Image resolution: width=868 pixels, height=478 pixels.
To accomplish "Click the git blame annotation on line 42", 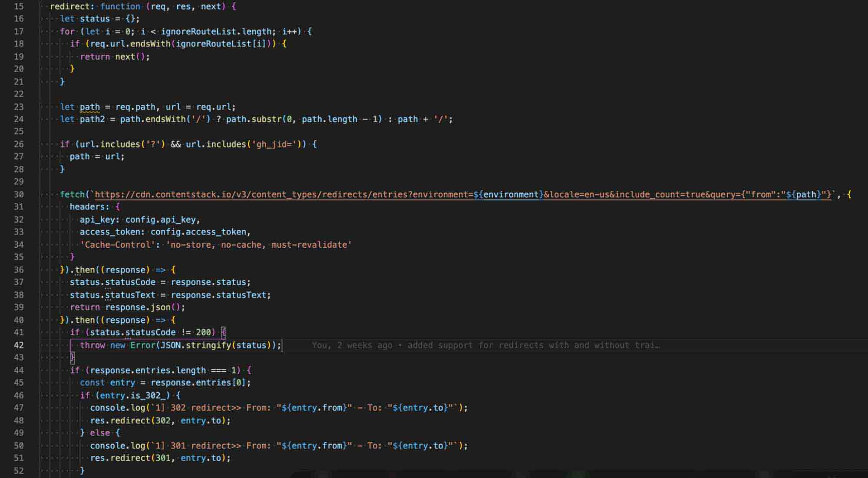I will [x=486, y=345].
